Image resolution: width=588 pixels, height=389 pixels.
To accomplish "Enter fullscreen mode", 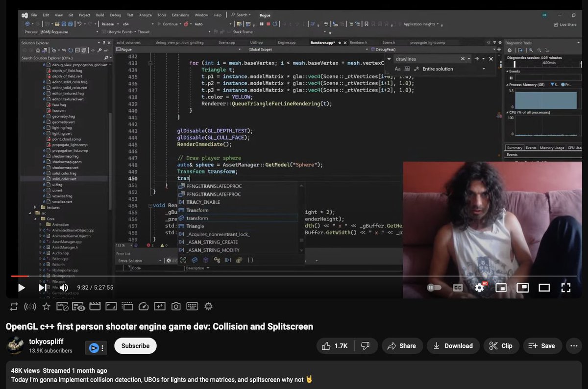I will (566, 288).
